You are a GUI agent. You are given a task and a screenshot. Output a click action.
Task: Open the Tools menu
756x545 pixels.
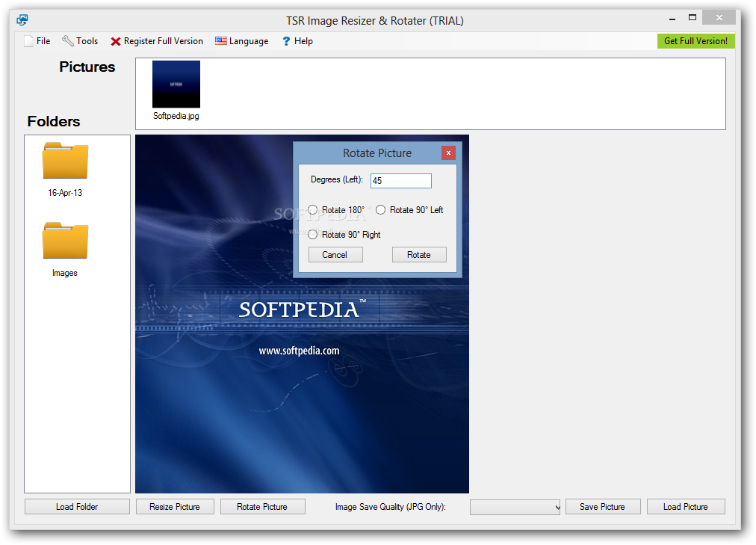pyautogui.click(x=80, y=41)
